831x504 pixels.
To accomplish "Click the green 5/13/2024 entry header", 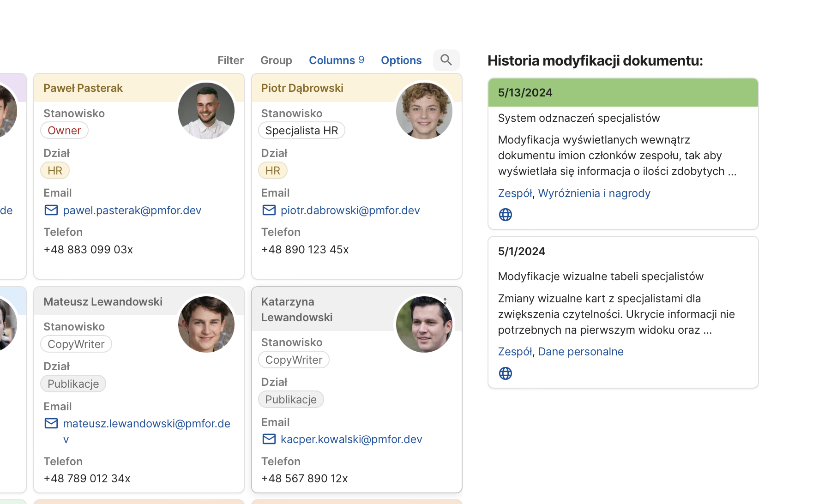I will [x=623, y=93].
